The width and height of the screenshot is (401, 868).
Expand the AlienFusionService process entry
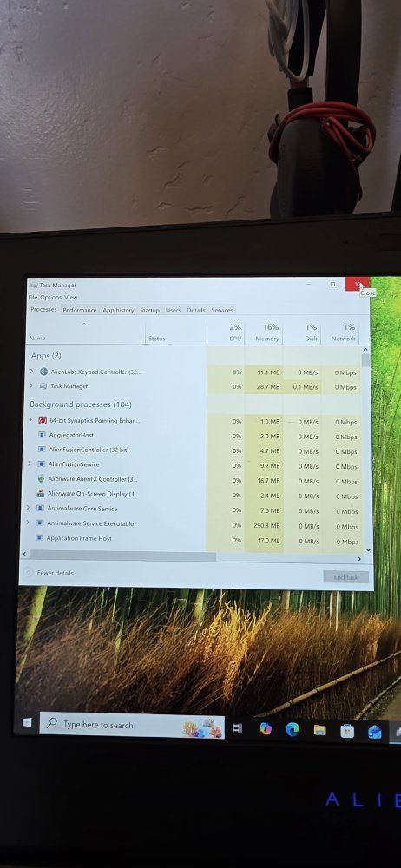pos(30,464)
